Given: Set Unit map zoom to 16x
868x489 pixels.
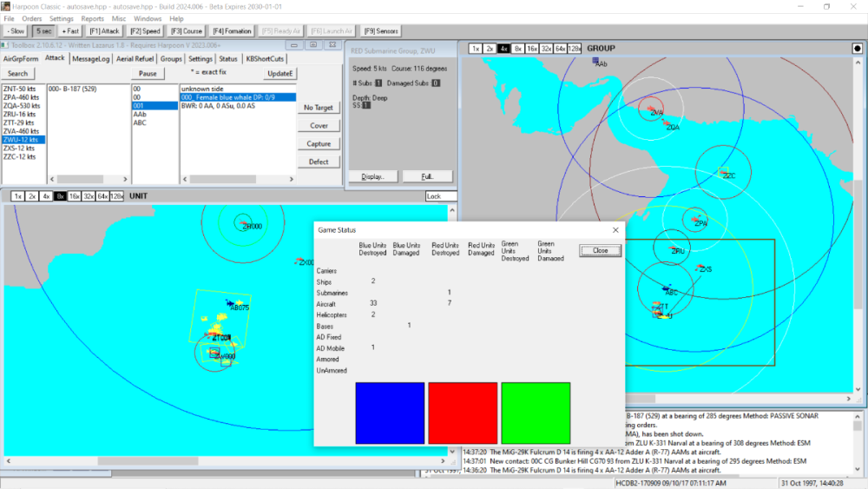Looking at the screenshot, I should 74,196.
